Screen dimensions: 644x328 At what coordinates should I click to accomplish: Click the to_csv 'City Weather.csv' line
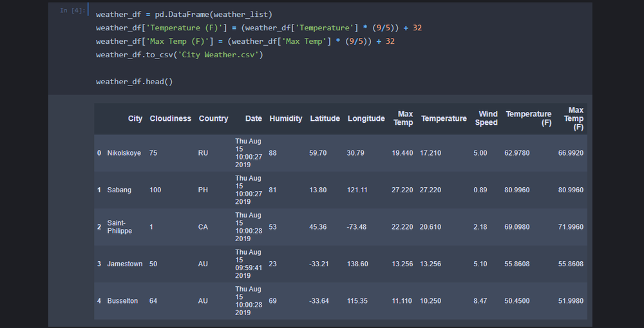(x=180, y=55)
